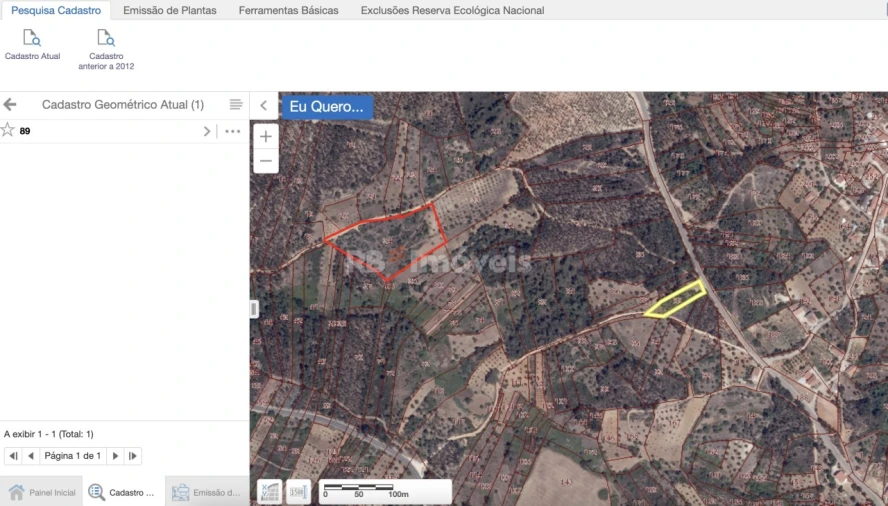Switch to Emissão de Plantas tab
The image size is (888, 506).
(169, 10)
